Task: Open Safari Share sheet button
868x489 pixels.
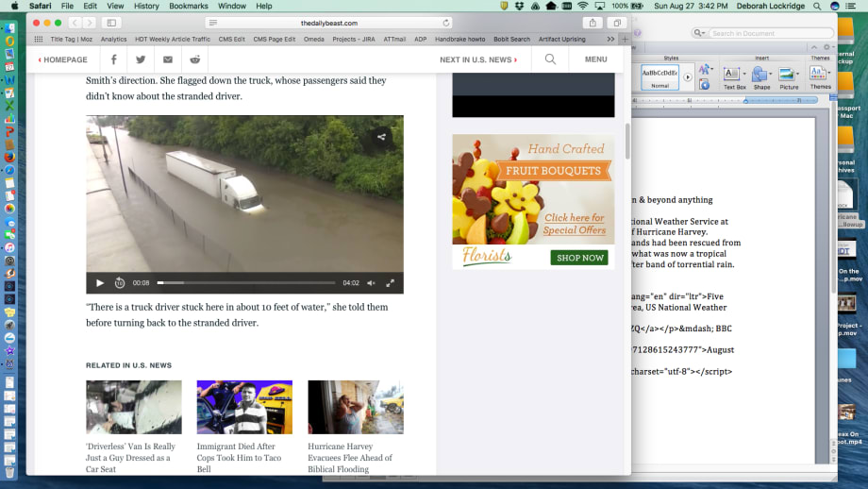Action: click(x=593, y=23)
